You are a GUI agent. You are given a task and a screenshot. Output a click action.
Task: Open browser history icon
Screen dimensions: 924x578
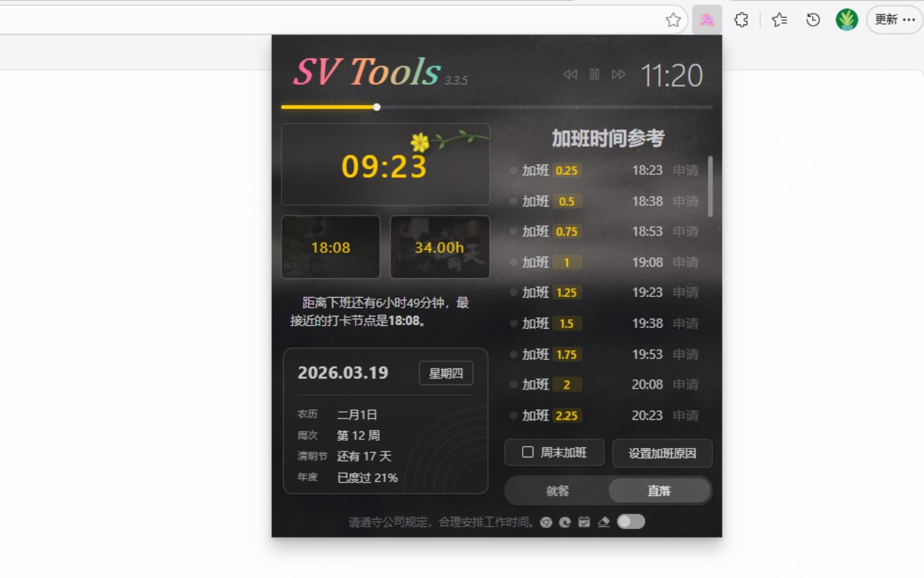point(814,20)
